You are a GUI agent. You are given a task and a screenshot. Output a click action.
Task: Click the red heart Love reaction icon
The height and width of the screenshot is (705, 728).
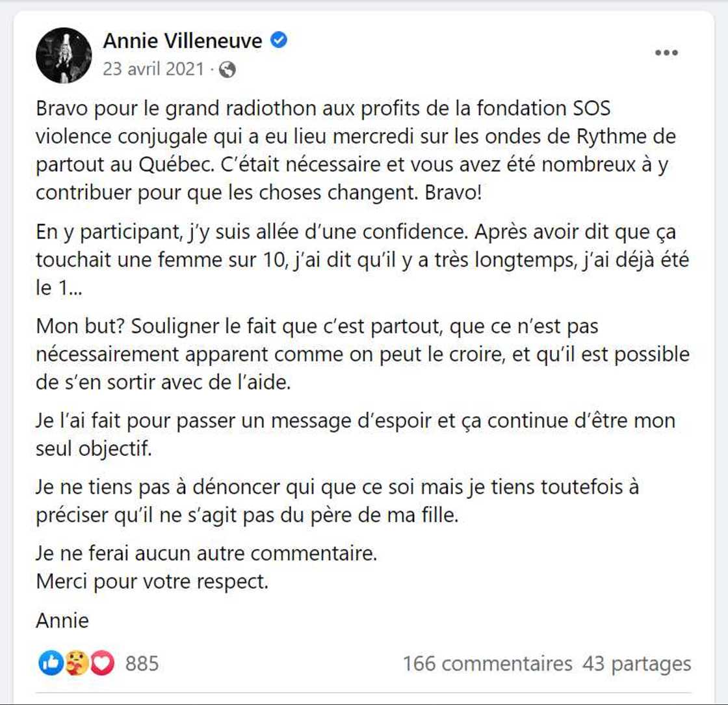(103, 663)
